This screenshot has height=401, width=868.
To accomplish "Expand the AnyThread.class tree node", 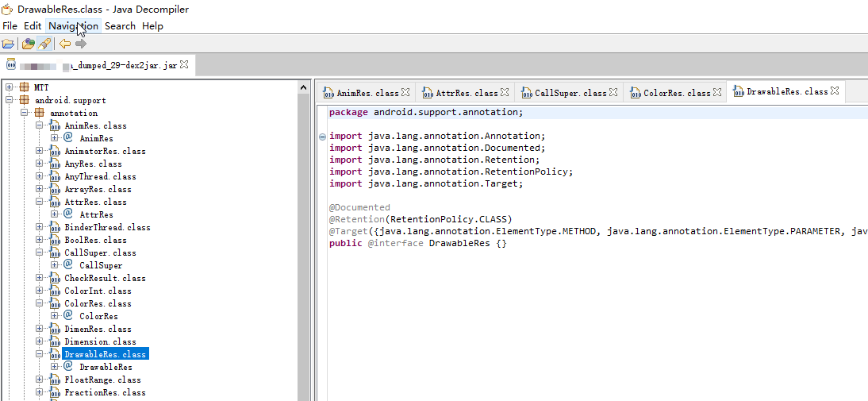I will tap(40, 177).
